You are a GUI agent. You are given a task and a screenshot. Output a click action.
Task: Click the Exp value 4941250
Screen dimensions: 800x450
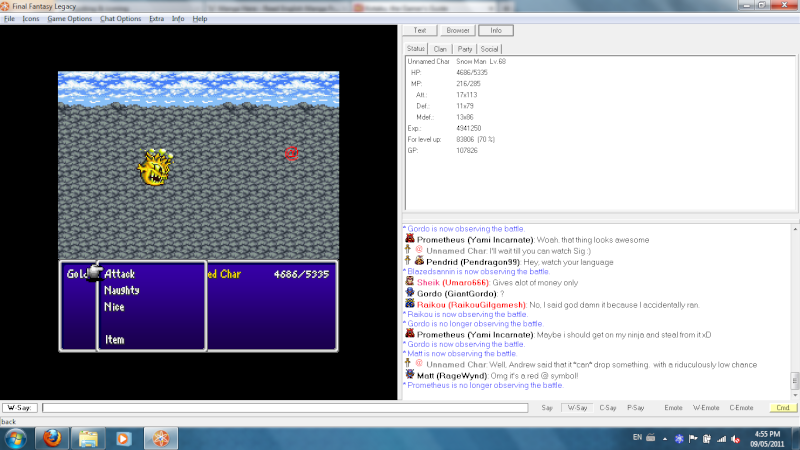[x=468, y=128]
